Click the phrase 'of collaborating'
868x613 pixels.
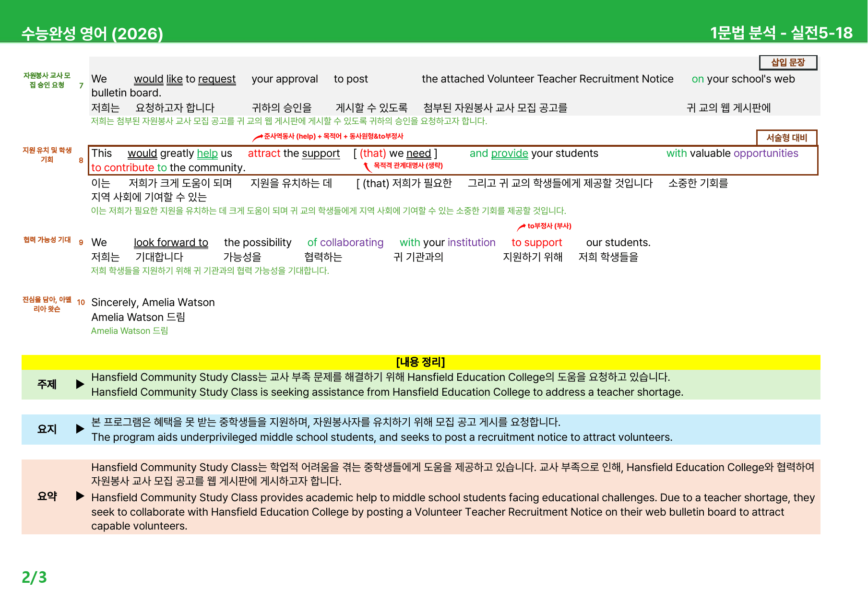[x=345, y=243]
